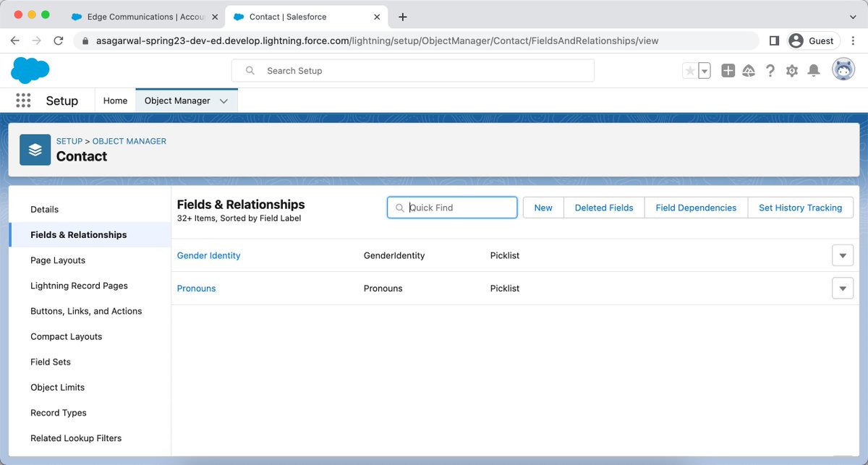Open the App Launcher grid icon
The width and height of the screenshot is (868, 465).
click(23, 101)
